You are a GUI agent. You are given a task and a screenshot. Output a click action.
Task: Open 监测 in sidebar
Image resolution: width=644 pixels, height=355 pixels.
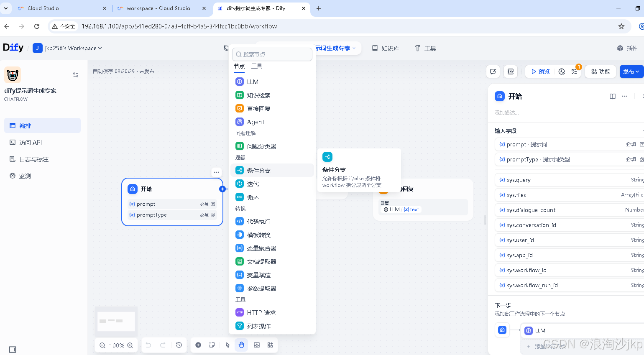(x=42, y=176)
